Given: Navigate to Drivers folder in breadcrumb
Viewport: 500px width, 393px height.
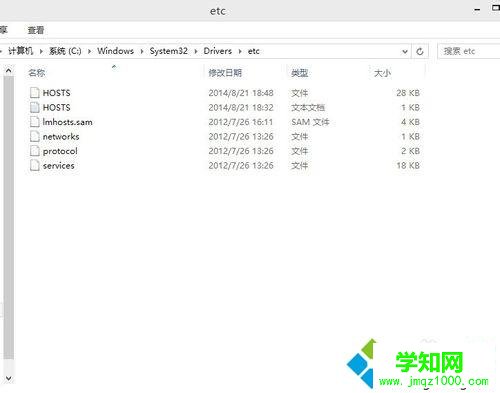Looking at the screenshot, I should click(218, 51).
